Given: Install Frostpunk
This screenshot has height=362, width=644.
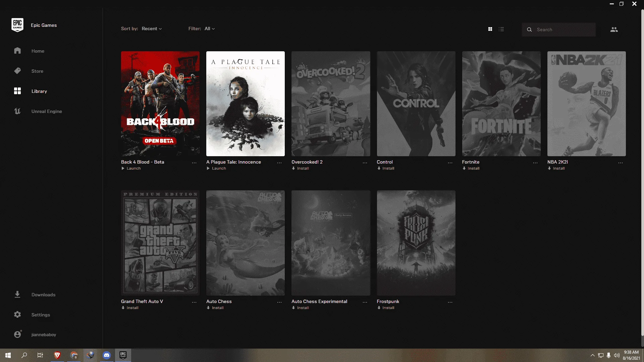Looking at the screenshot, I should click(x=386, y=308).
